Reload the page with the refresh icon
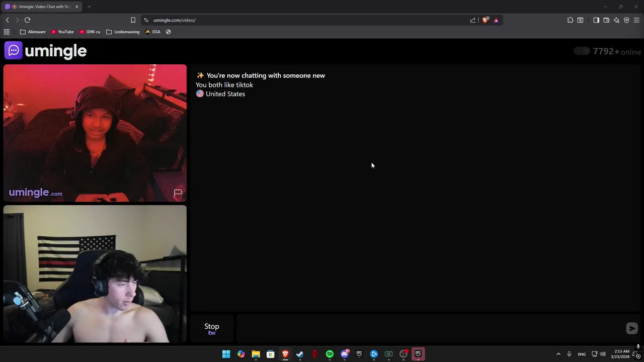 27,20
